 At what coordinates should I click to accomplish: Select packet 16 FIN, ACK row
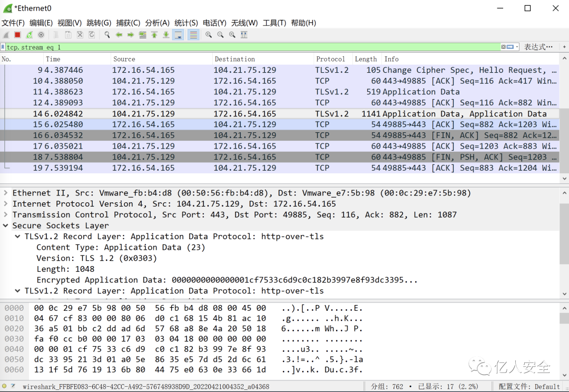279,135
